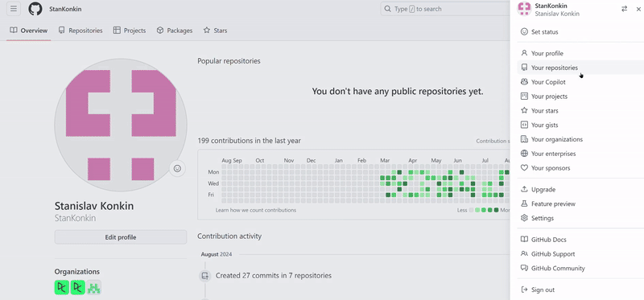Select Your gists menu item
644x300 pixels.
point(580,125)
